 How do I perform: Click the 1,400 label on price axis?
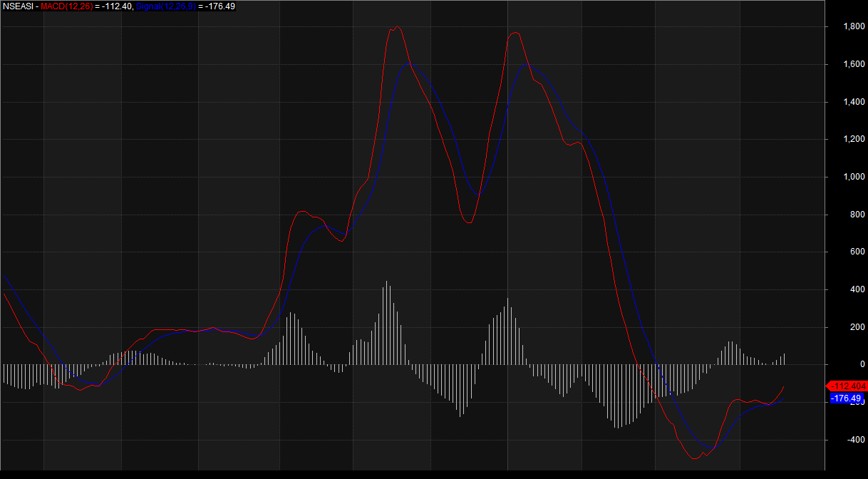coord(854,102)
